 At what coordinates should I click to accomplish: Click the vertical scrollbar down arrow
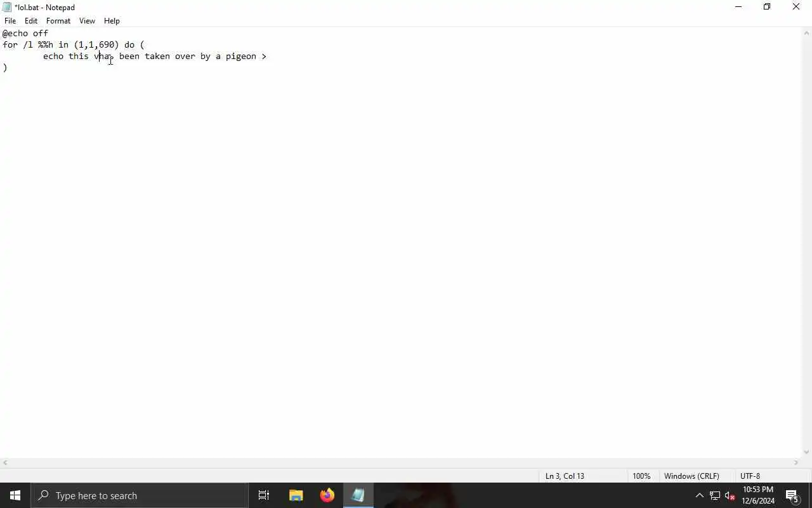click(x=806, y=452)
